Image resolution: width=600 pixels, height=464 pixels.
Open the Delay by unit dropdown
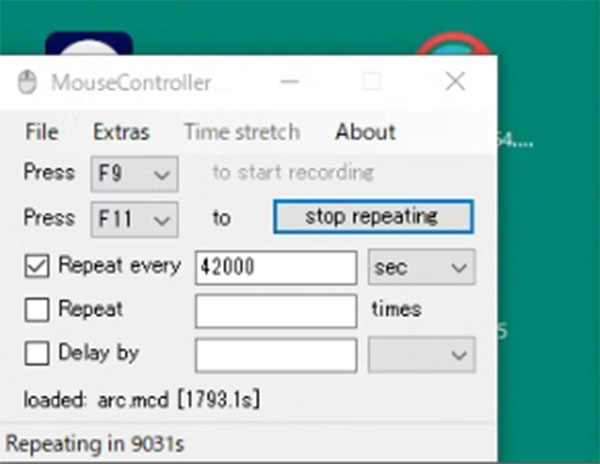click(x=422, y=355)
